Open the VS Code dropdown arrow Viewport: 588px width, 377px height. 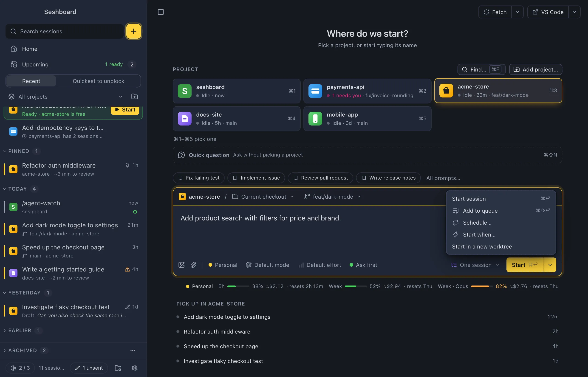[574, 12]
